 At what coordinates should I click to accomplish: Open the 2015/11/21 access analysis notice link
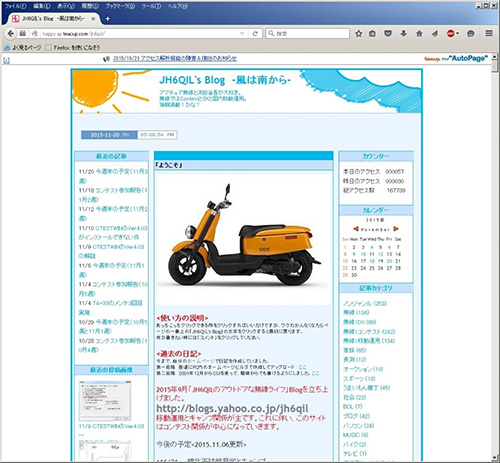click(175, 59)
